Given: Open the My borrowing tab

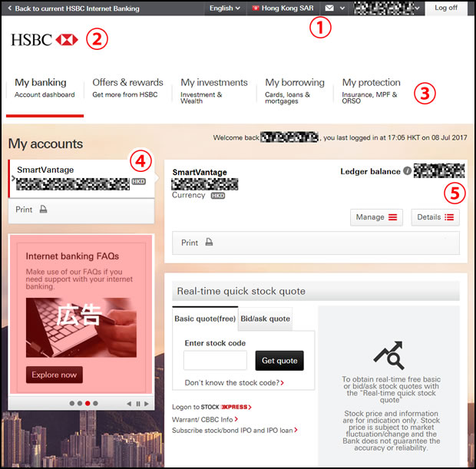Looking at the screenshot, I should click(x=295, y=91).
